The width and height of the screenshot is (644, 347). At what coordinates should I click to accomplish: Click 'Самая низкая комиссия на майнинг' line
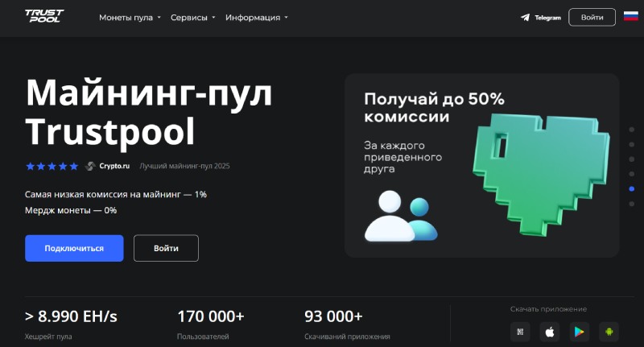click(116, 194)
